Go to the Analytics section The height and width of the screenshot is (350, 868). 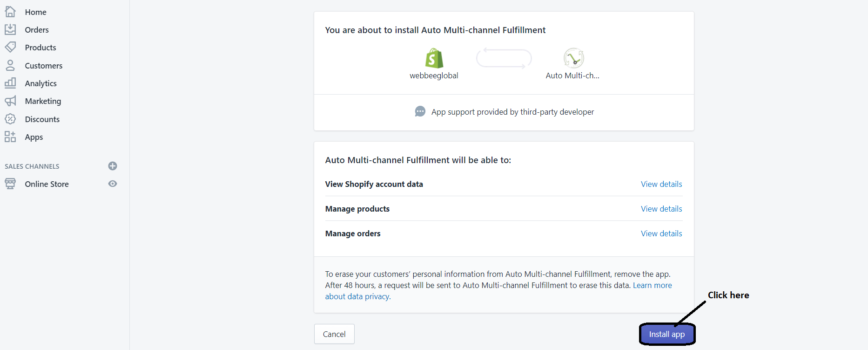click(40, 83)
